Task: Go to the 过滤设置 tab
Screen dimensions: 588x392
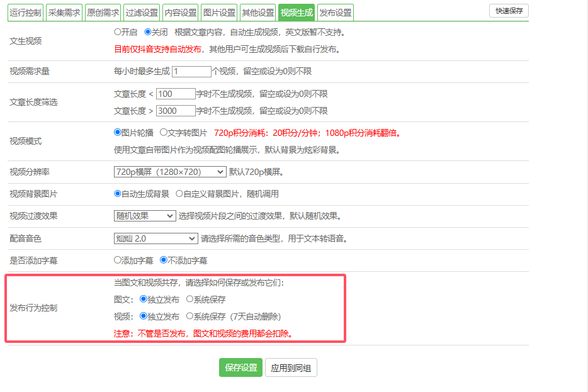Action: click(142, 13)
